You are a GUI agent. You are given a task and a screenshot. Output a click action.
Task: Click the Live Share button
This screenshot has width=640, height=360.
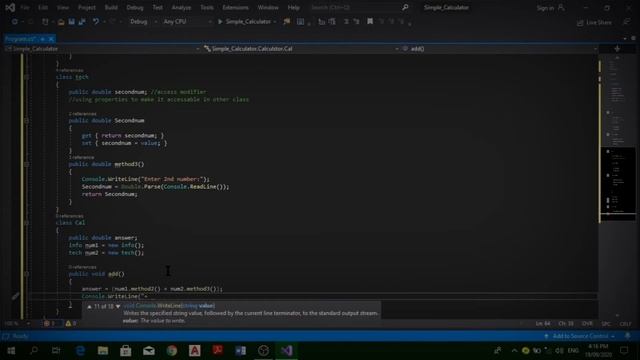pyautogui.click(x=594, y=22)
